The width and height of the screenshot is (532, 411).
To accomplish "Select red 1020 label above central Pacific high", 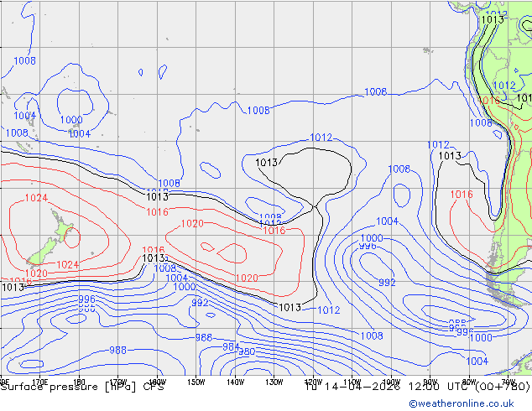I will pyautogui.click(x=192, y=223).
